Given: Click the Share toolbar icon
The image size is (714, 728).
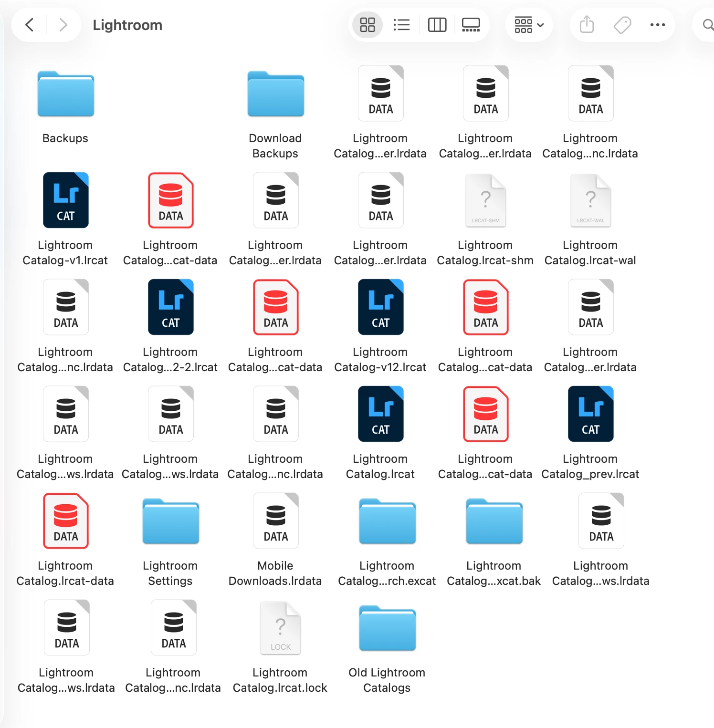Looking at the screenshot, I should 587,25.
